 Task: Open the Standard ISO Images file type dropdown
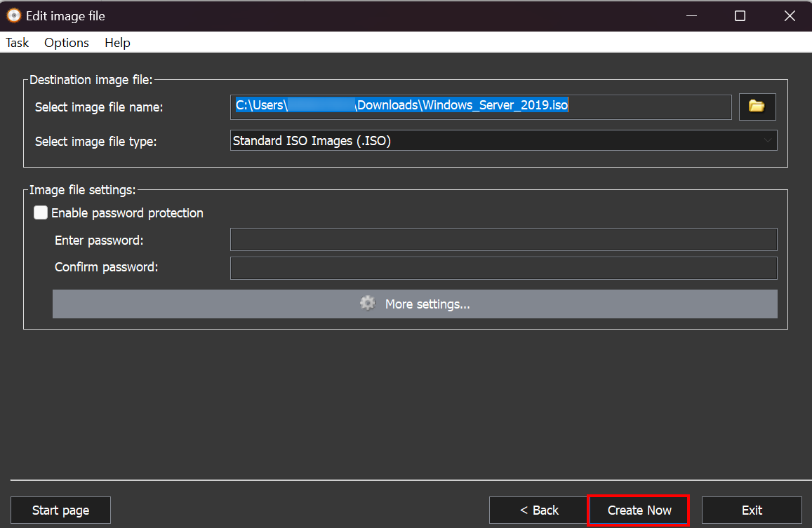[502, 141]
